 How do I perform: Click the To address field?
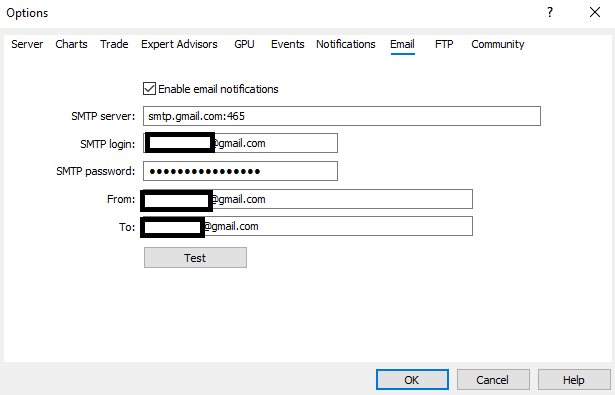pos(308,226)
